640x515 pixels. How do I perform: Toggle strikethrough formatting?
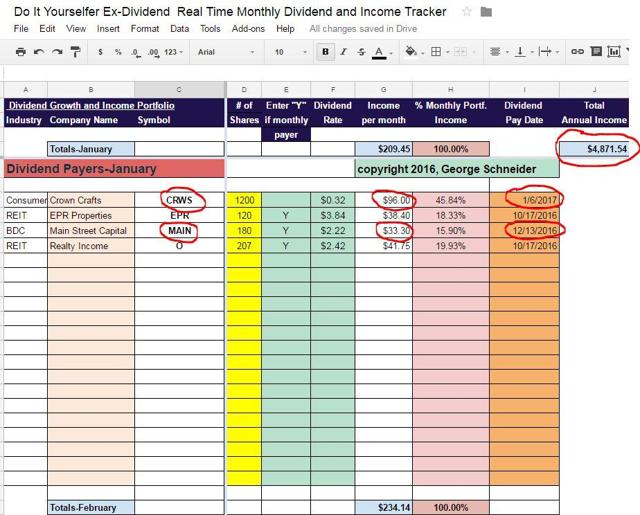(362, 52)
